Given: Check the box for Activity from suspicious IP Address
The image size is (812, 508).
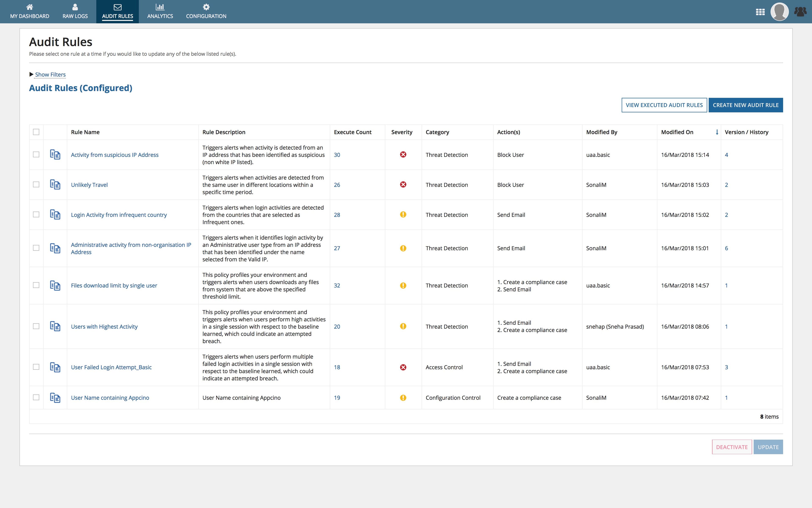Looking at the screenshot, I should [x=36, y=155].
